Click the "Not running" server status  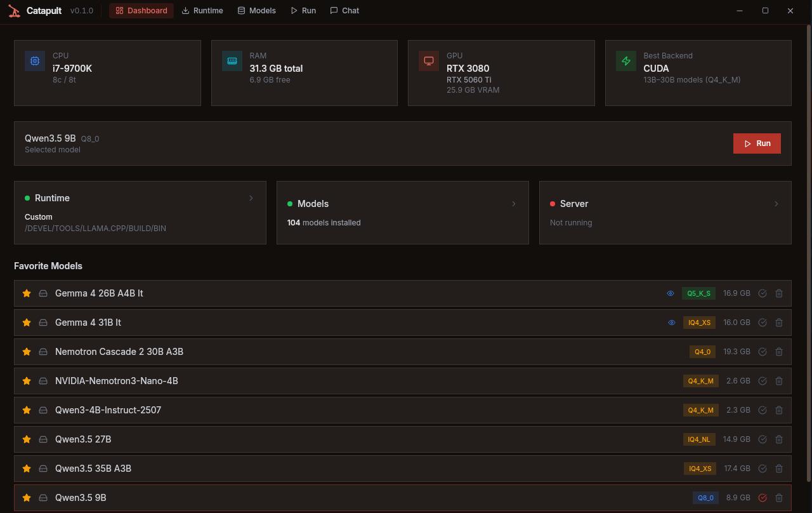click(x=571, y=223)
